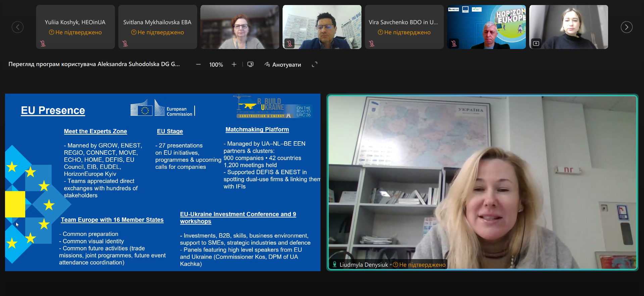Click screen-share icon on last participant tile

(536, 43)
